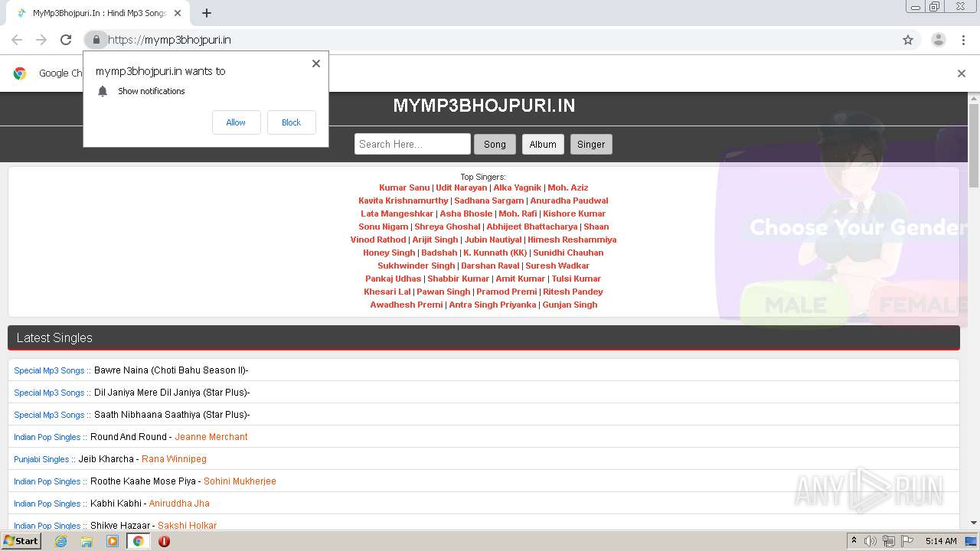Open the Pankaj Udhas singer link

(394, 279)
